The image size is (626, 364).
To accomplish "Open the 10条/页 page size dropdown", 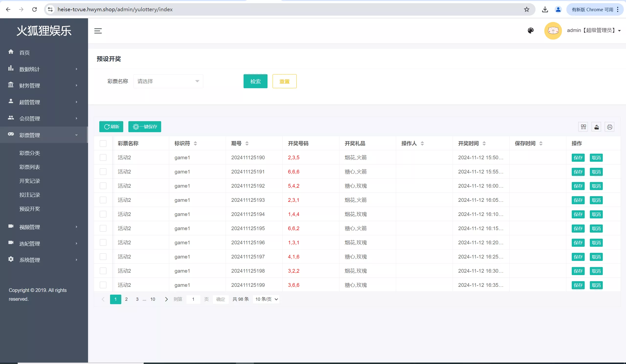I will [x=266, y=299].
